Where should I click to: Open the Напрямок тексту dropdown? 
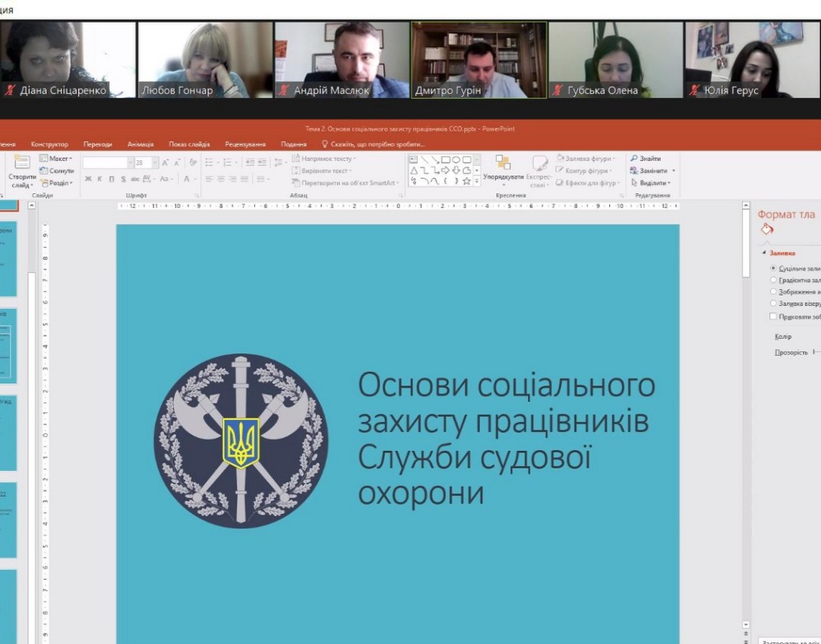pyautogui.click(x=324, y=158)
